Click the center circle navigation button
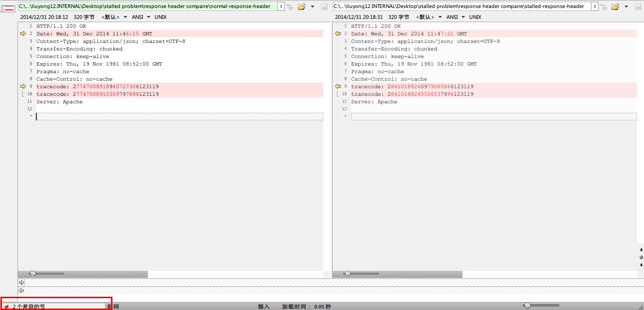This screenshot has height=310, width=644. [x=641, y=257]
